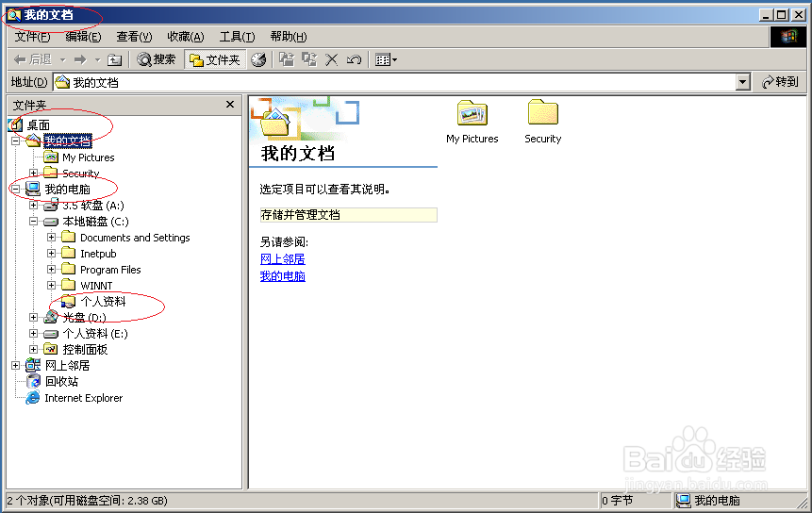
Task: Select Security folder in tree pane
Action: [x=80, y=174]
